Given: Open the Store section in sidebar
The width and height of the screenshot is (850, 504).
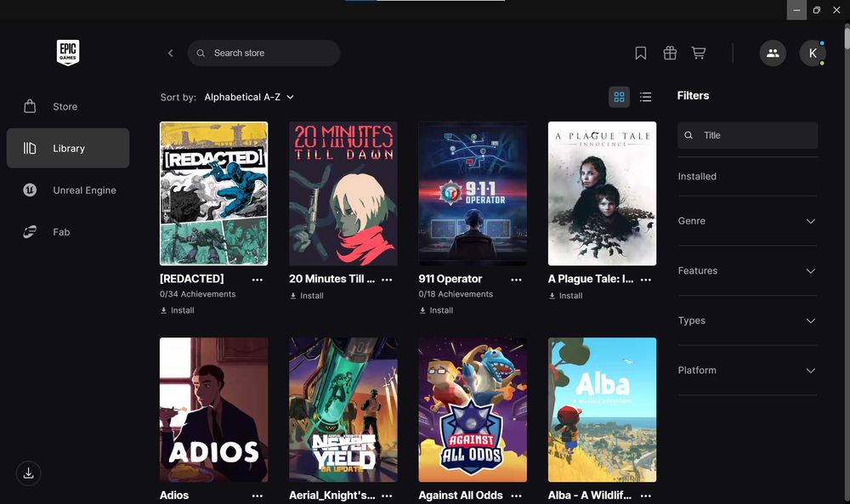Looking at the screenshot, I should pyautogui.click(x=68, y=107).
